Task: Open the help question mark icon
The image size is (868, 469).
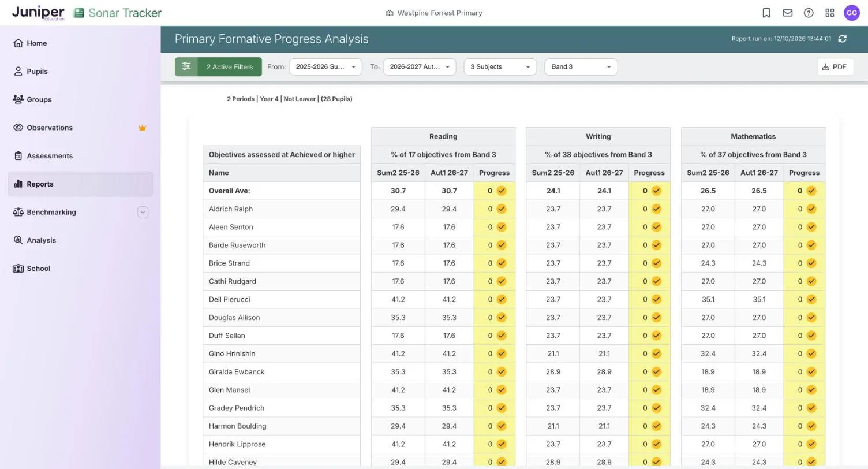Action: coord(809,13)
